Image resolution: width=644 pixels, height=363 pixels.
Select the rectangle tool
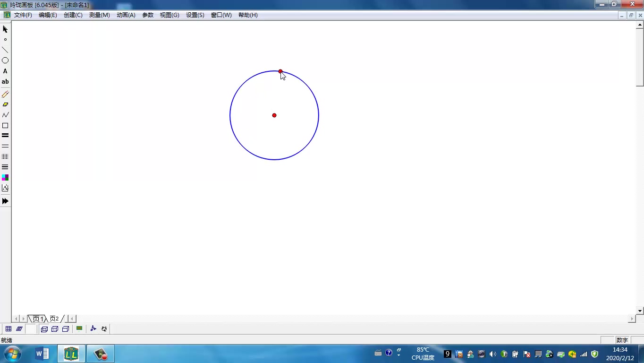pyautogui.click(x=5, y=126)
